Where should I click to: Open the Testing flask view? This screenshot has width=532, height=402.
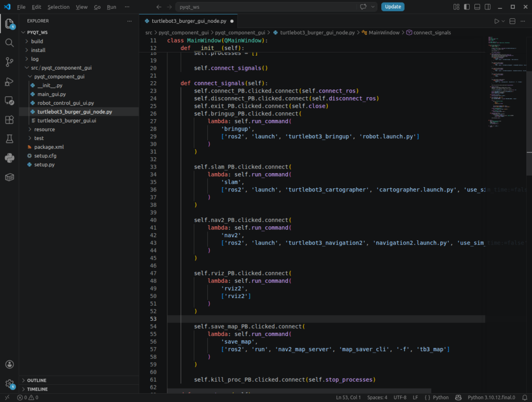coord(9,138)
